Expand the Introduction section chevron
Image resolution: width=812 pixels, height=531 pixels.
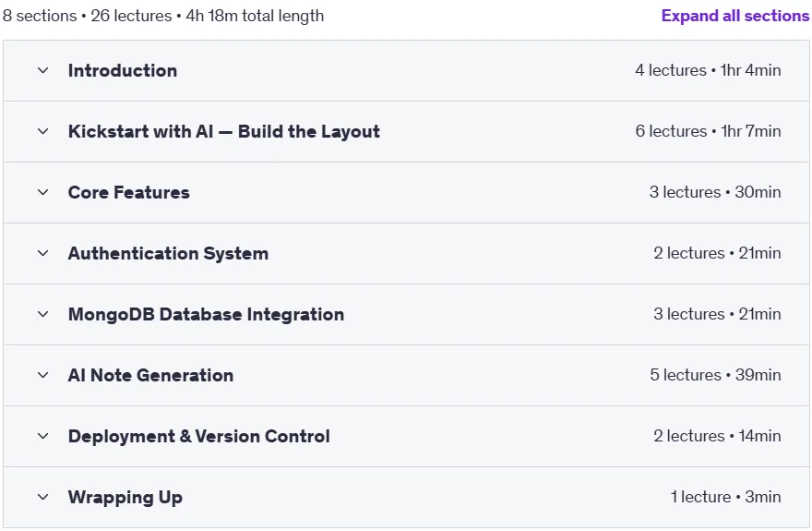tap(43, 70)
